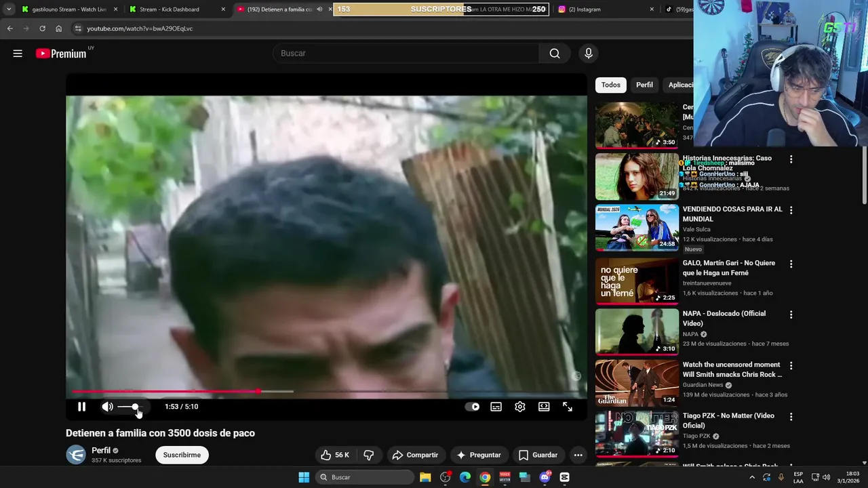Image resolution: width=868 pixels, height=488 pixels.
Task: Mute the YouTube tab audio icon
Action: (319, 9)
